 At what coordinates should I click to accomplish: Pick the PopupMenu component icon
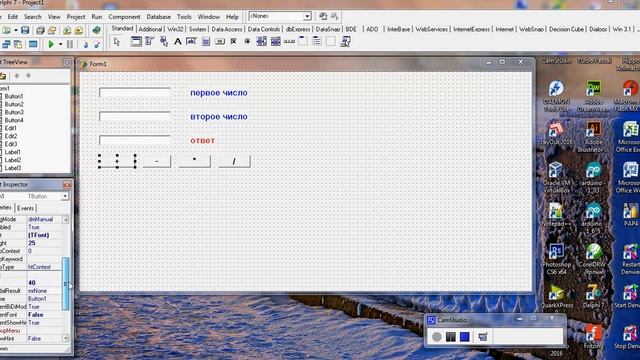164,42
